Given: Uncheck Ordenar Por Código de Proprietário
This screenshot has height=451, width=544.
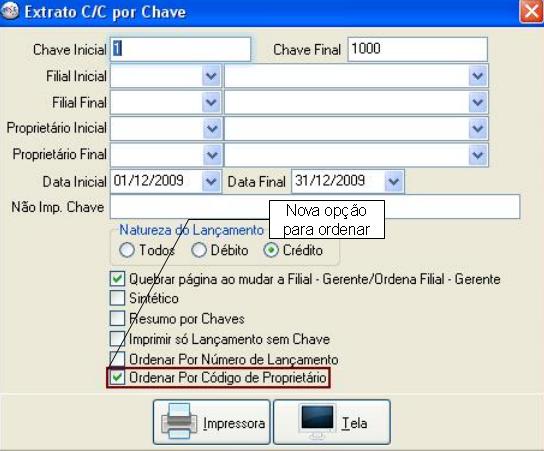Looking at the screenshot, I should [x=117, y=377].
